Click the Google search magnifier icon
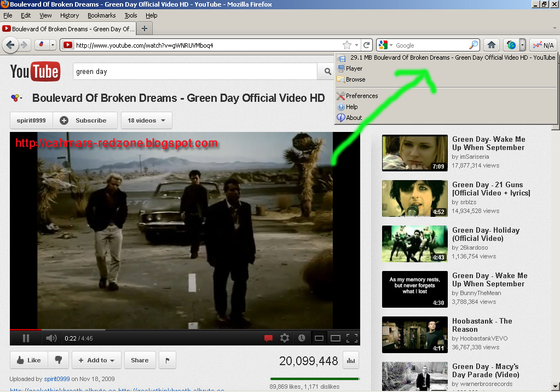 click(473, 45)
